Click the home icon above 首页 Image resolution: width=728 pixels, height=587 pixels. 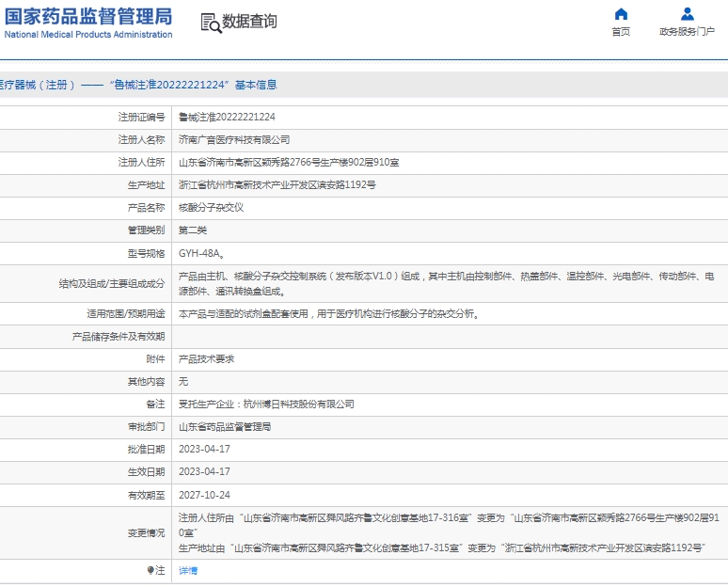pyautogui.click(x=621, y=14)
